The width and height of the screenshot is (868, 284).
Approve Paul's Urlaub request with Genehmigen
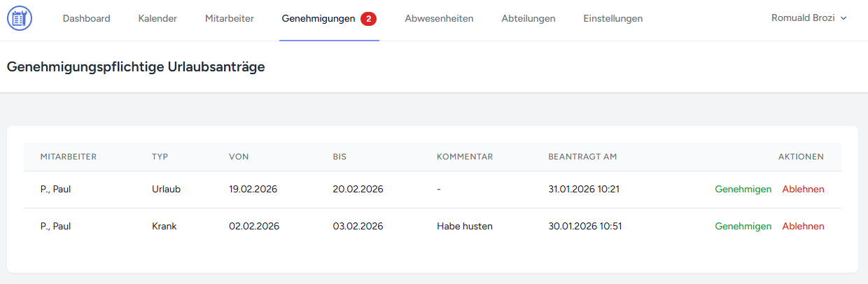click(743, 190)
